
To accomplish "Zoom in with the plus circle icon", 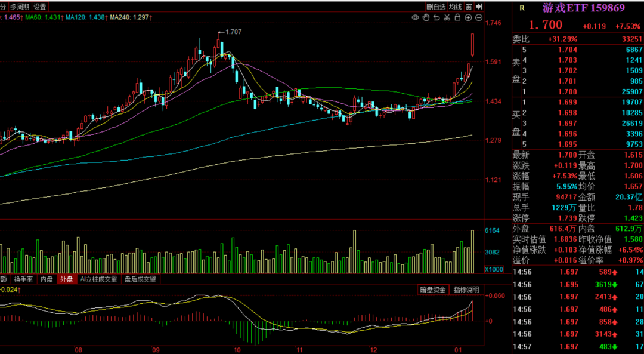I will coord(468,18).
